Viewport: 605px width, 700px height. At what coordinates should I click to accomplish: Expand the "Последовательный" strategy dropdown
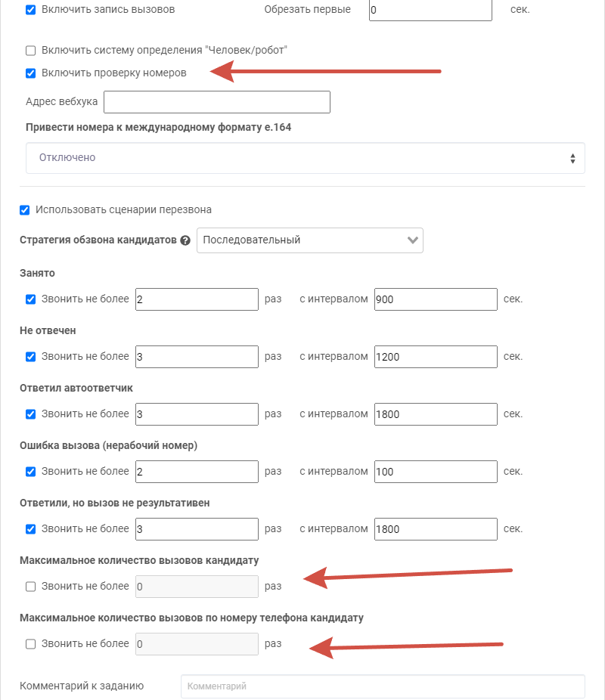310,240
